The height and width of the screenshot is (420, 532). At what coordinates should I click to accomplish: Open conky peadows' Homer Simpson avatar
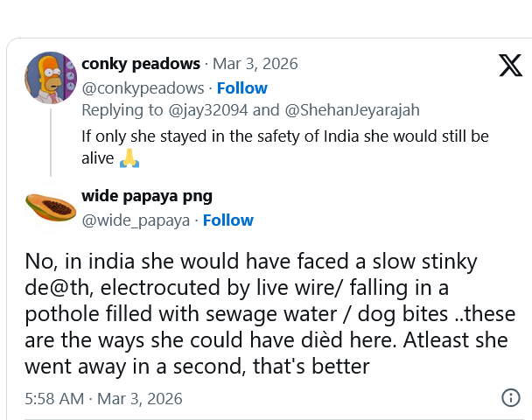pyautogui.click(x=50, y=78)
